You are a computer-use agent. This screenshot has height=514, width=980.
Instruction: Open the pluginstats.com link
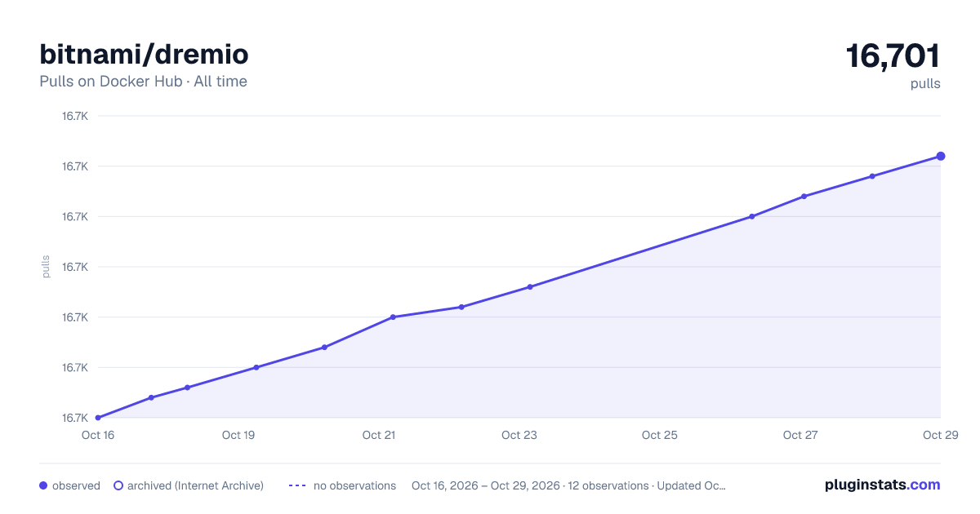882,485
